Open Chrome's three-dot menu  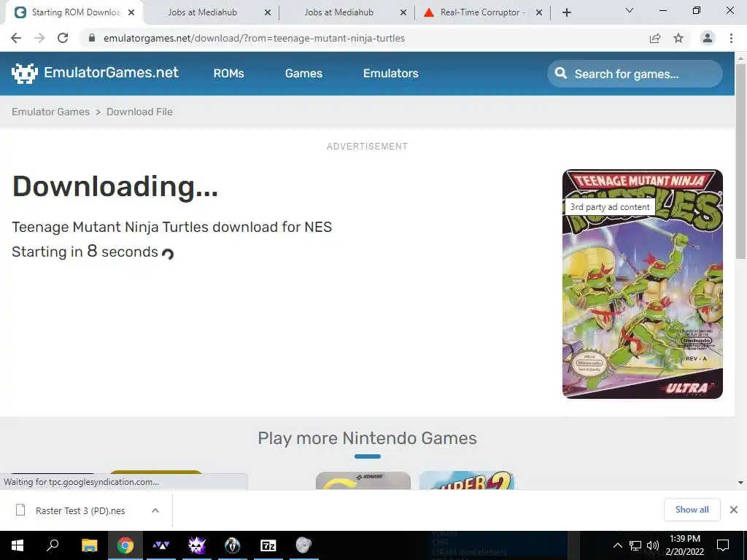coord(731,38)
